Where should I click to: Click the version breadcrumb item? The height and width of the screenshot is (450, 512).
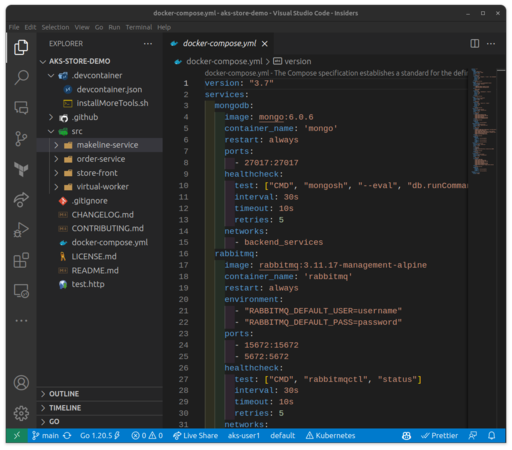(x=292, y=62)
